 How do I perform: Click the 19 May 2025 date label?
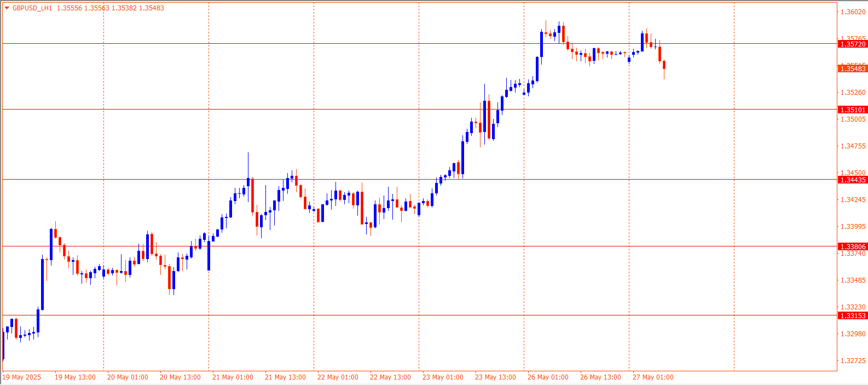22,377
